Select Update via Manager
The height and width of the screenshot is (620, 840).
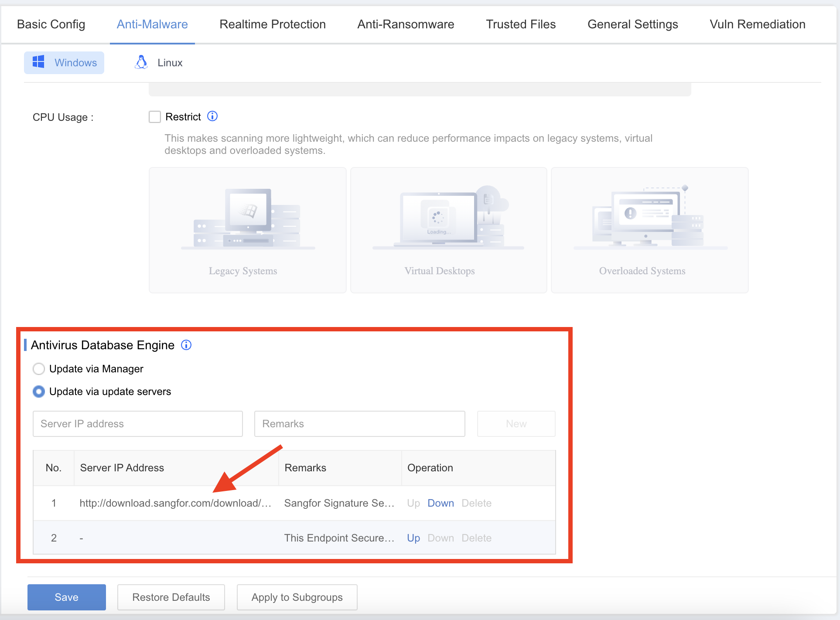(x=39, y=368)
